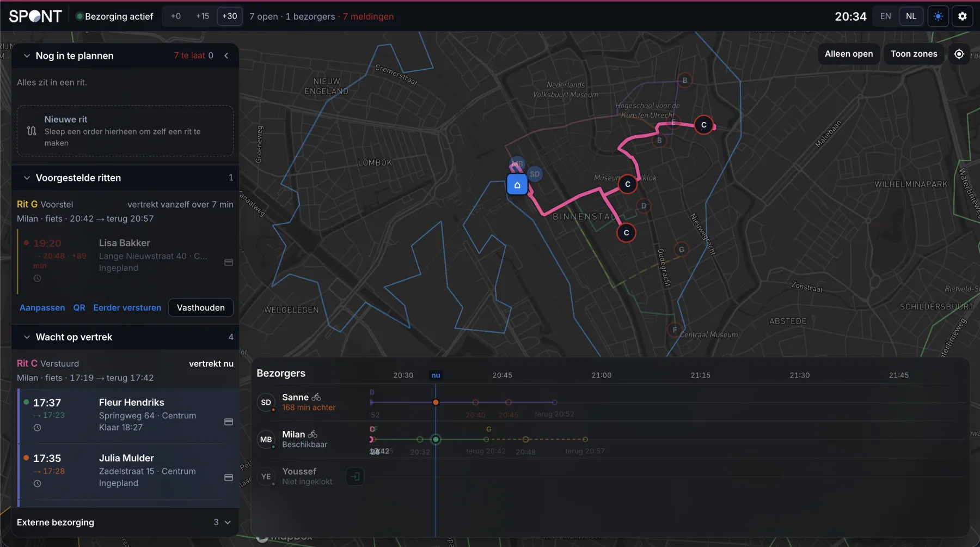This screenshot has width=980, height=547.
Task: Recenter map with the locate icon
Action: pos(959,54)
